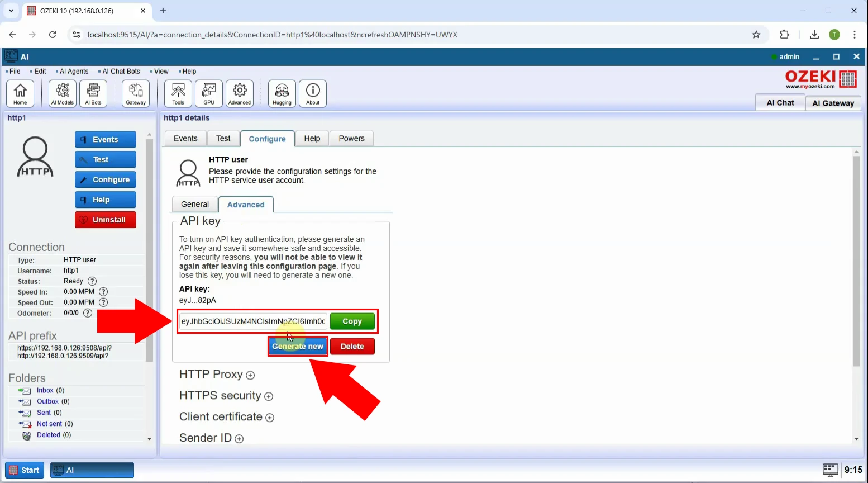This screenshot has width=868, height=483.
Task: Click inside the API key text field
Action: coord(253,321)
